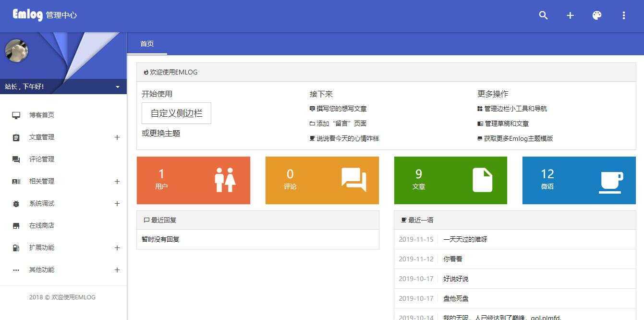Click the search icon in the top bar

543,15
